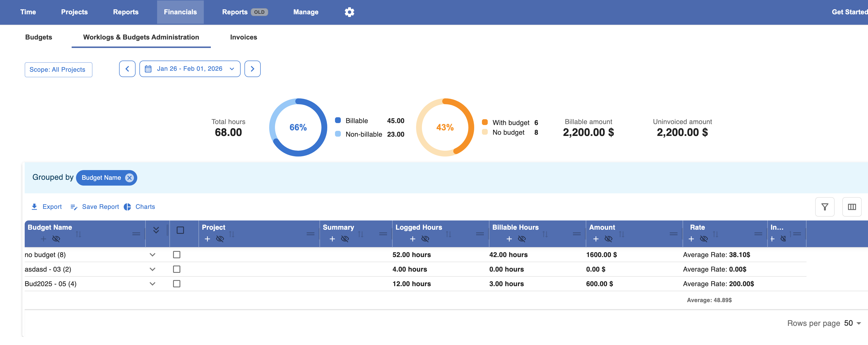Sort by Logged Hours column arrows

point(448,234)
